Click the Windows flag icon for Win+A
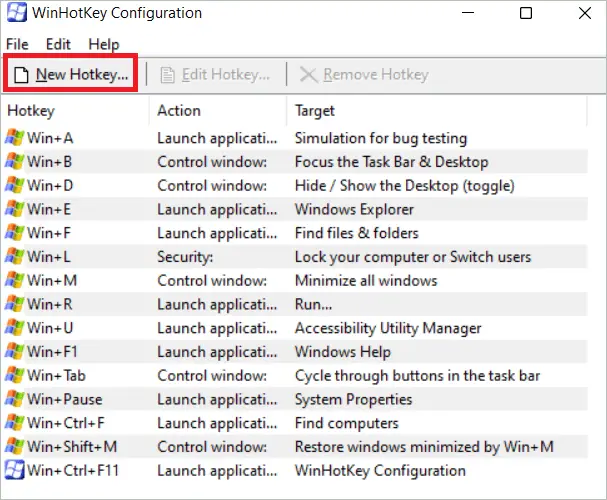607x500 pixels. click(14, 138)
